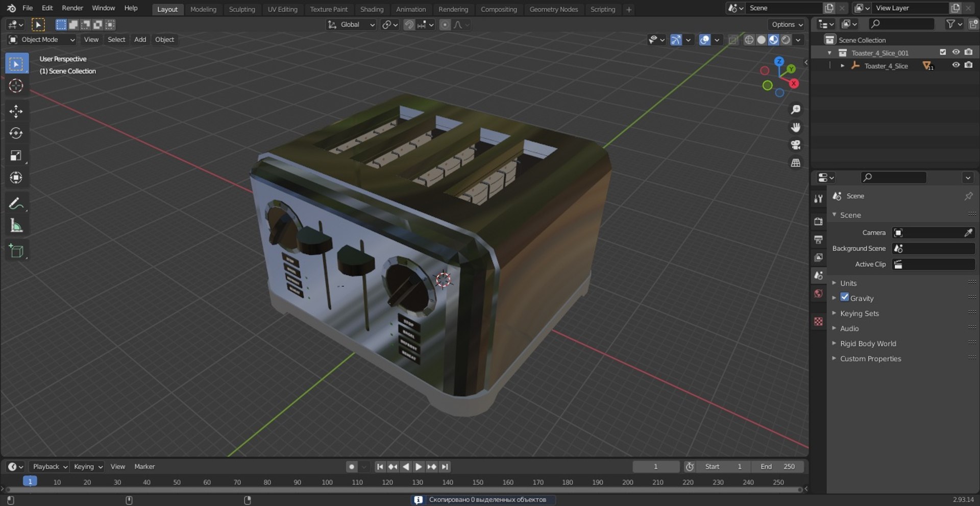The image size is (980, 506).
Task: Switch to the Modeling workspace tab
Action: click(203, 9)
